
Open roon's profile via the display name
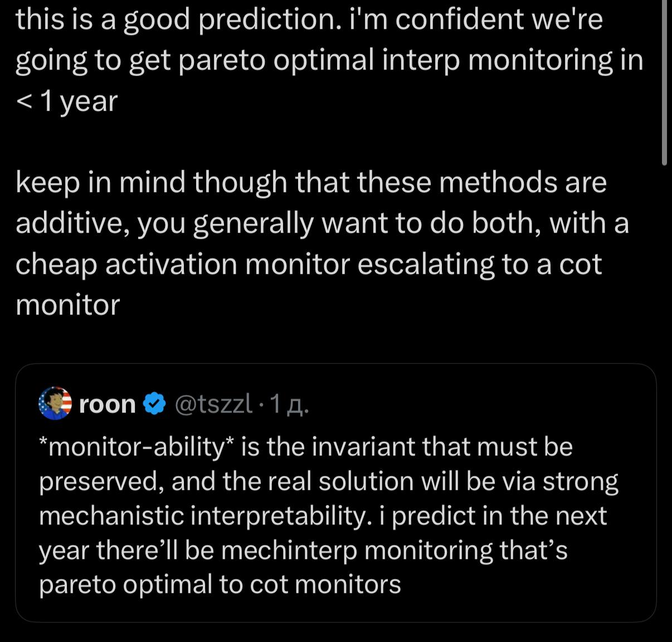pos(108,404)
